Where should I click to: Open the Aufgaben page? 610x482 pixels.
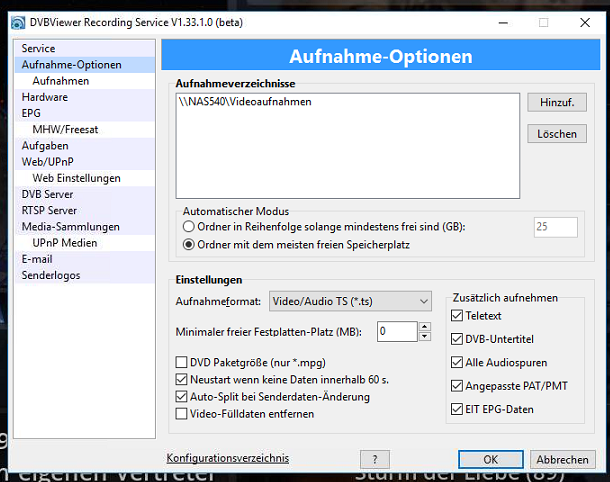(84, 146)
